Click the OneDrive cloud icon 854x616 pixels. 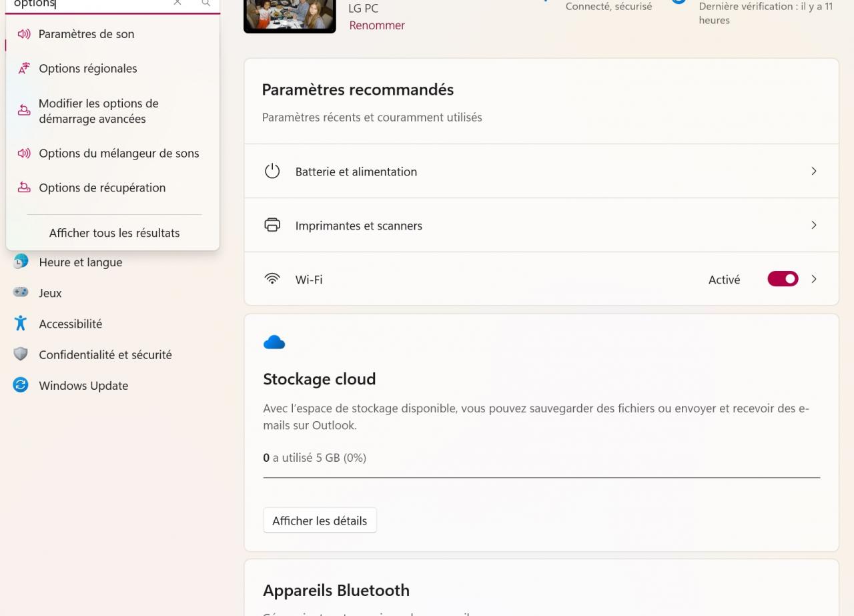[x=274, y=343]
